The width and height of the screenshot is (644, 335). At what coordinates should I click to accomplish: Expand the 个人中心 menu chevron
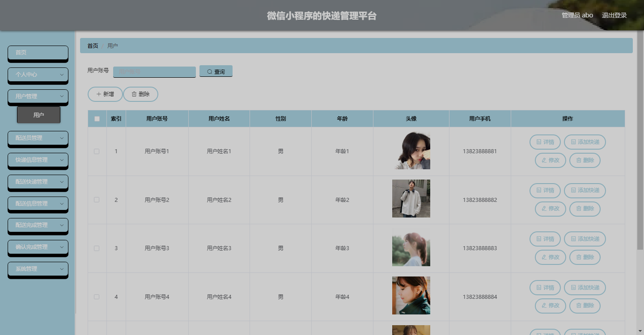(x=62, y=75)
